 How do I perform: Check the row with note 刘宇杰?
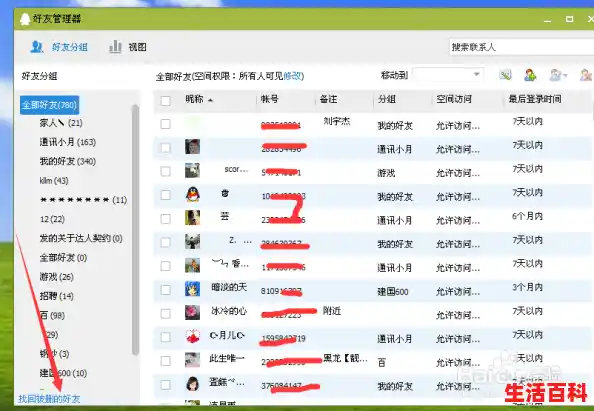pyautogui.click(x=166, y=124)
